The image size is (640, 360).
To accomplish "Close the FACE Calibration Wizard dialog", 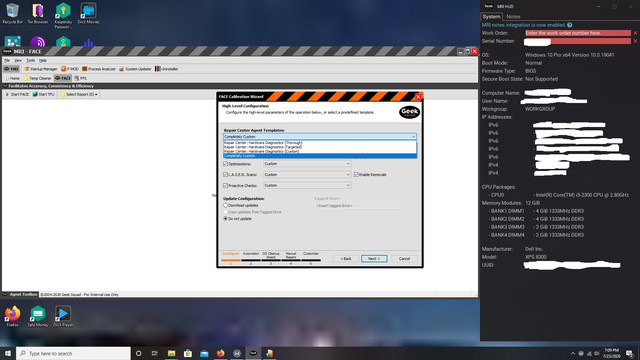I will [x=418, y=97].
